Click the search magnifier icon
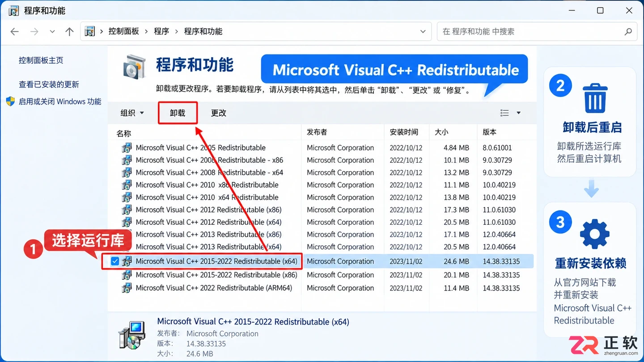The height and width of the screenshot is (362, 644). pos(628,32)
